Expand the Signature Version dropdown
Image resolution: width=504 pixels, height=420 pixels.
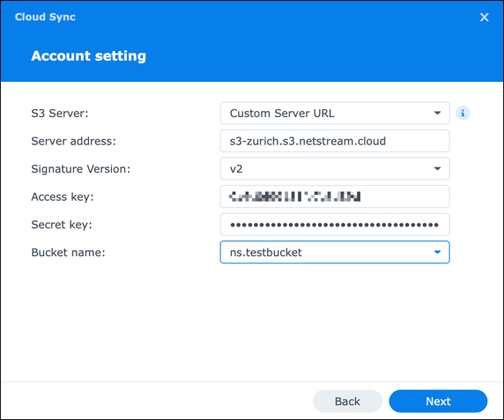coord(335,168)
